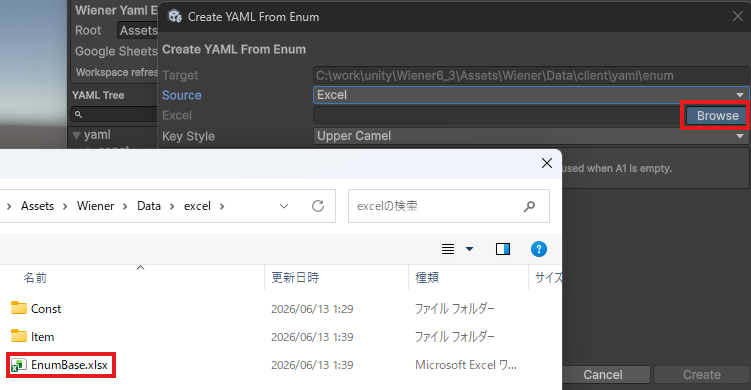Collapse the yaml tree node
This screenshot has height=390, width=751.
click(77, 136)
